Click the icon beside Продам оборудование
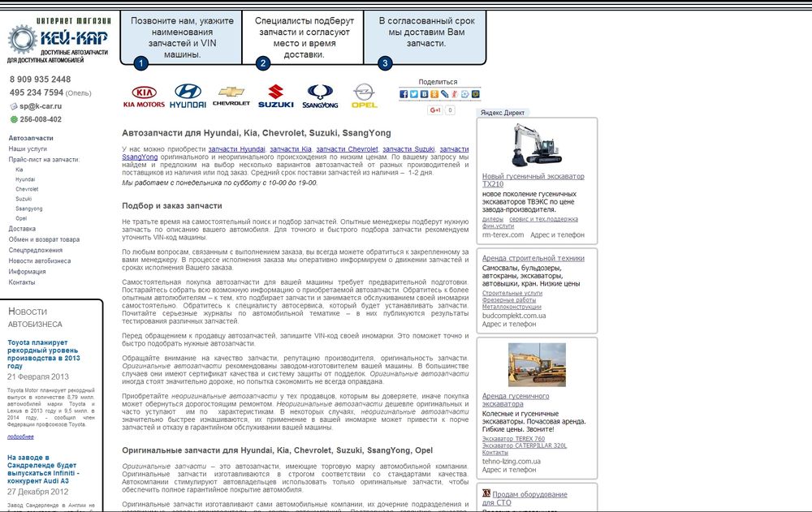 (486, 493)
